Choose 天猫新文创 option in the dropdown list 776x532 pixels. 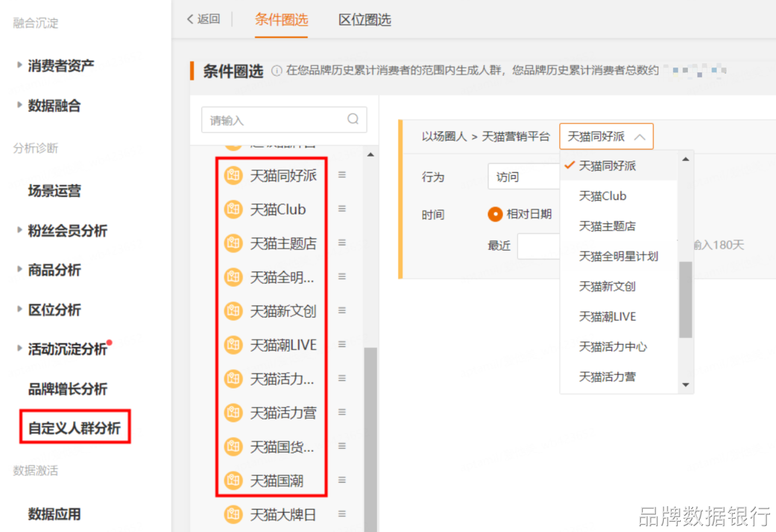click(x=619, y=286)
